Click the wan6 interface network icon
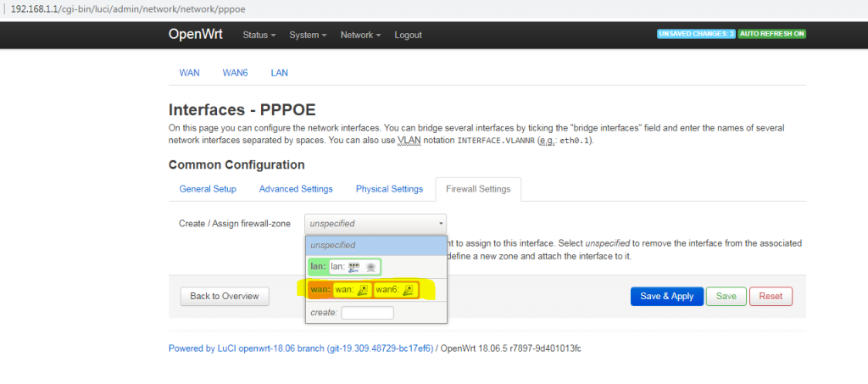The image size is (868, 384). [409, 291]
